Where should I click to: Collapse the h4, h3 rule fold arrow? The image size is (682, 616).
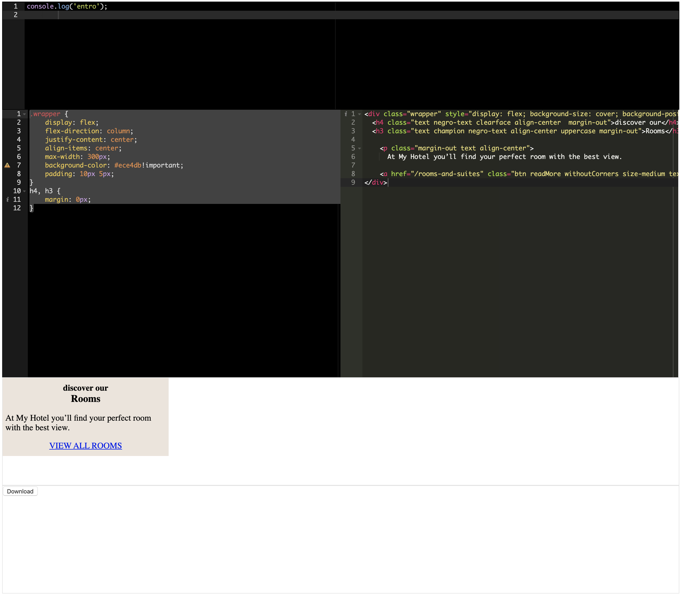(24, 191)
